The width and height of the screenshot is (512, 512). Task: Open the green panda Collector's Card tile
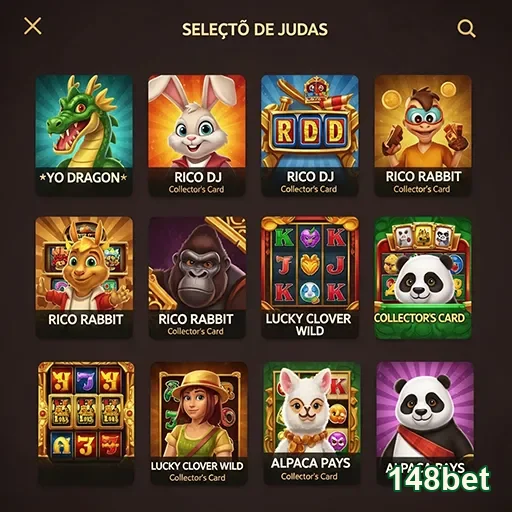point(423,277)
